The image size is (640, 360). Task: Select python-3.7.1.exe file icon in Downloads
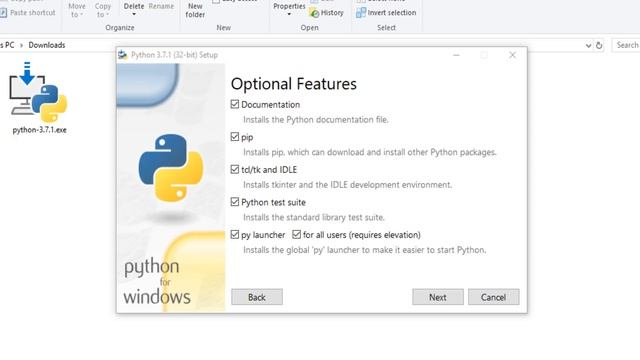pyautogui.click(x=38, y=92)
